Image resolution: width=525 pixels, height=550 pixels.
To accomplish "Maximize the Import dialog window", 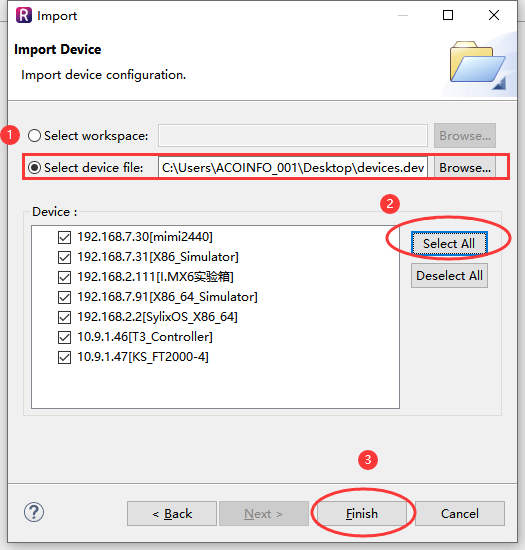I will pyautogui.click(x=448, y=15).
